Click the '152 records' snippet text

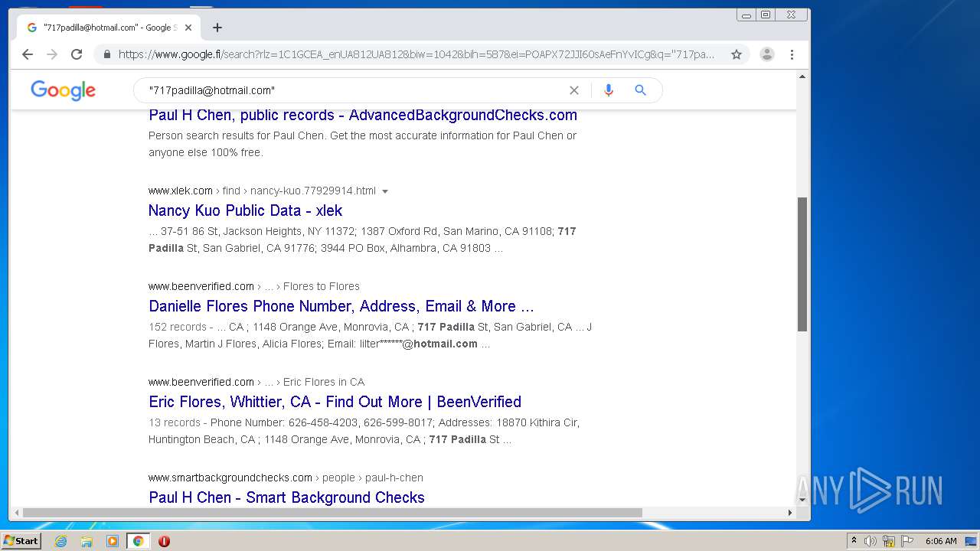tap(178, 327)
